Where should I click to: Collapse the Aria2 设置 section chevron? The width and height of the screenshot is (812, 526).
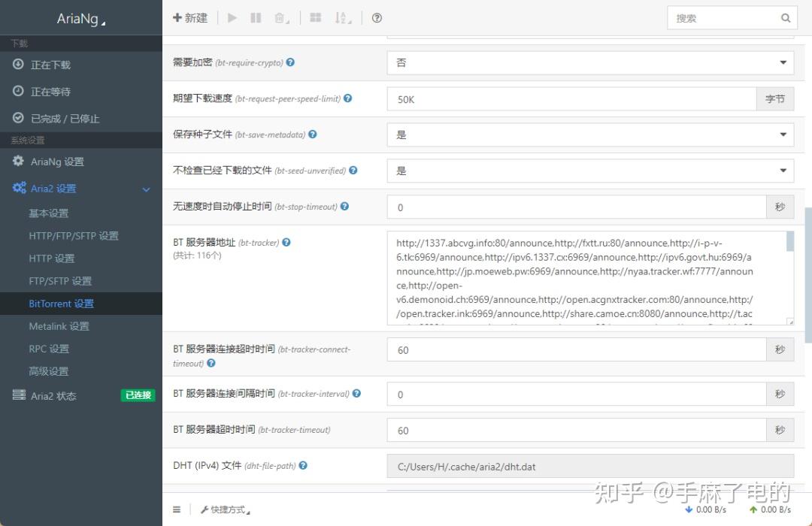(x=147, y=189)
